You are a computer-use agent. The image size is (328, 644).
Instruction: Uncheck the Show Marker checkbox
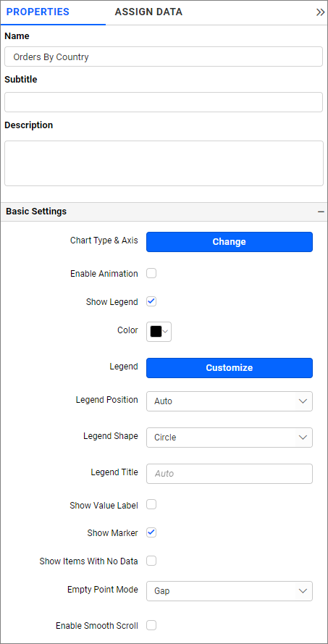(151, 532)
